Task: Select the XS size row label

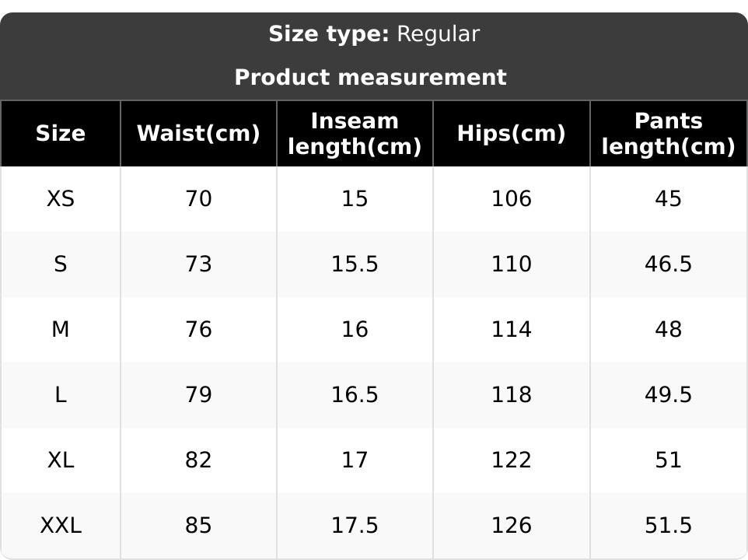Action: click(x=61, y=199)
